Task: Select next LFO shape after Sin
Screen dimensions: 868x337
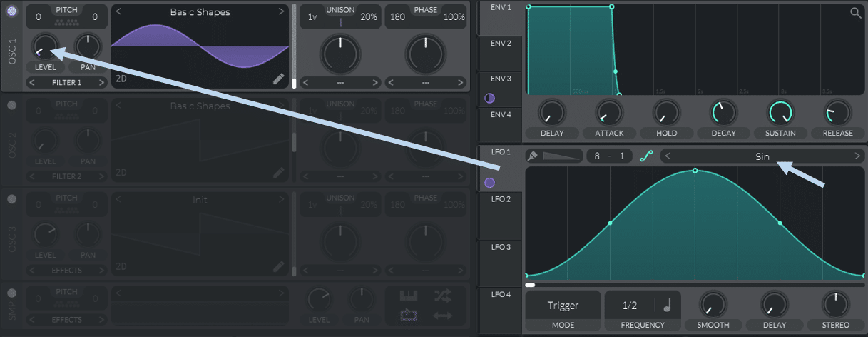Action: (857, 156)
